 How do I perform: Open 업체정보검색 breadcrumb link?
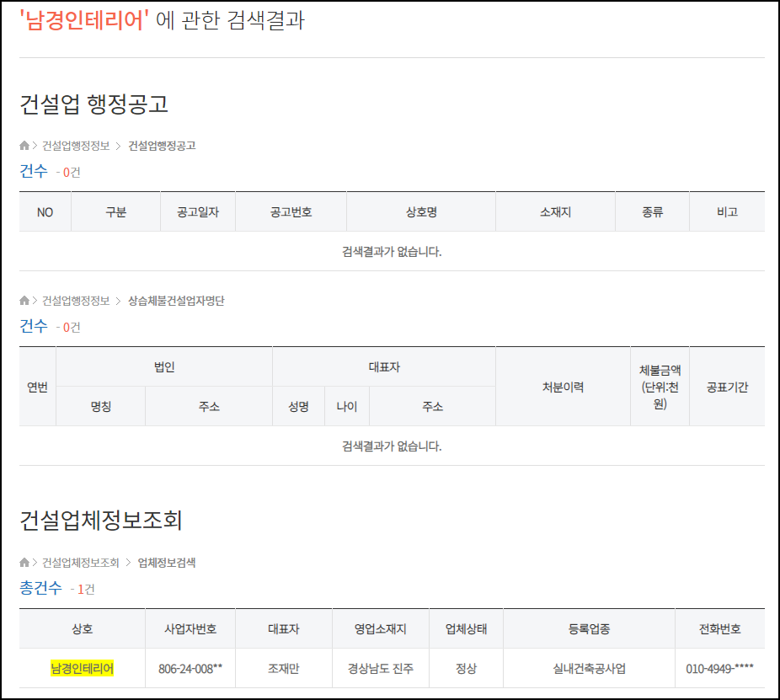166,563
